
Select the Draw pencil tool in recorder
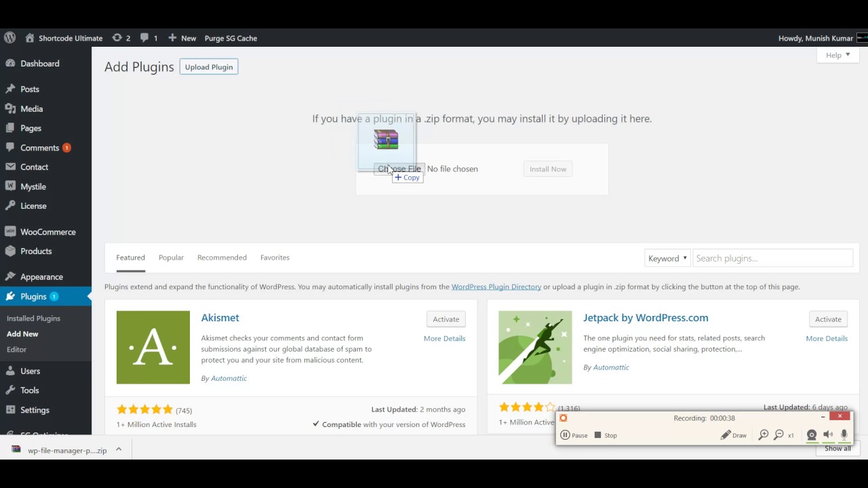pyautogui.click(x=734, y=435)
